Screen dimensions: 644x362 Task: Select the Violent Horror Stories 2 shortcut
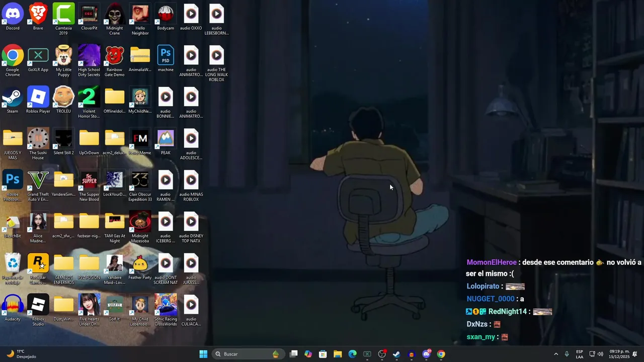tap(89, 103)
